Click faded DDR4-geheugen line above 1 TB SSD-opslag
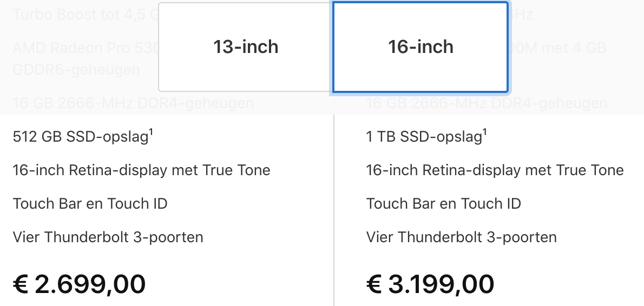 [487, 103]
